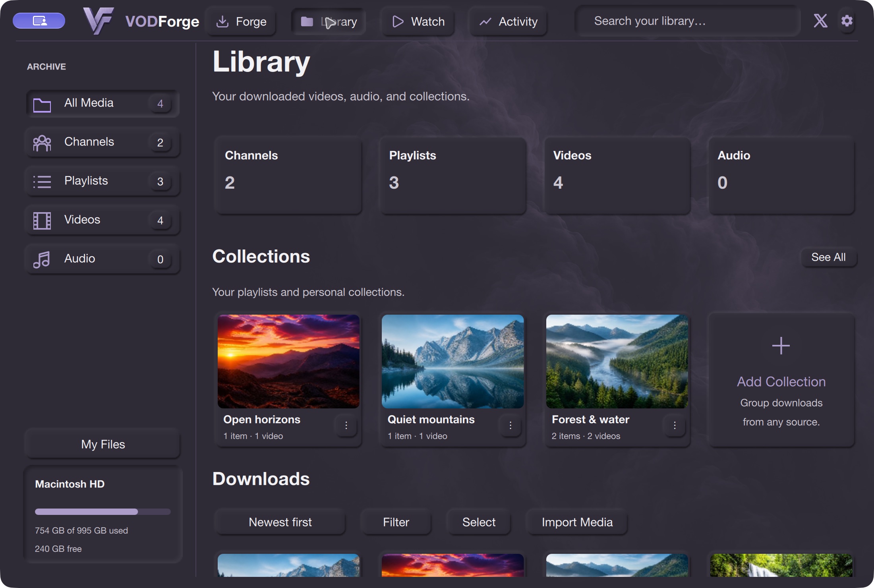Image resolution: width=874 pixels, height=588 pixels.
Task: Go to the Watch tab
Action: (x=418, y=21)
